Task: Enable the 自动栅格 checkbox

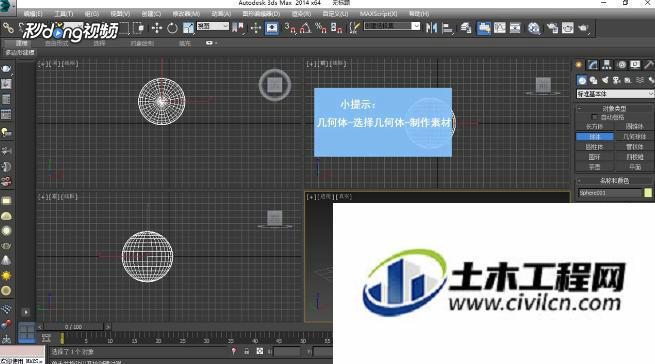Action: [594, 117]
